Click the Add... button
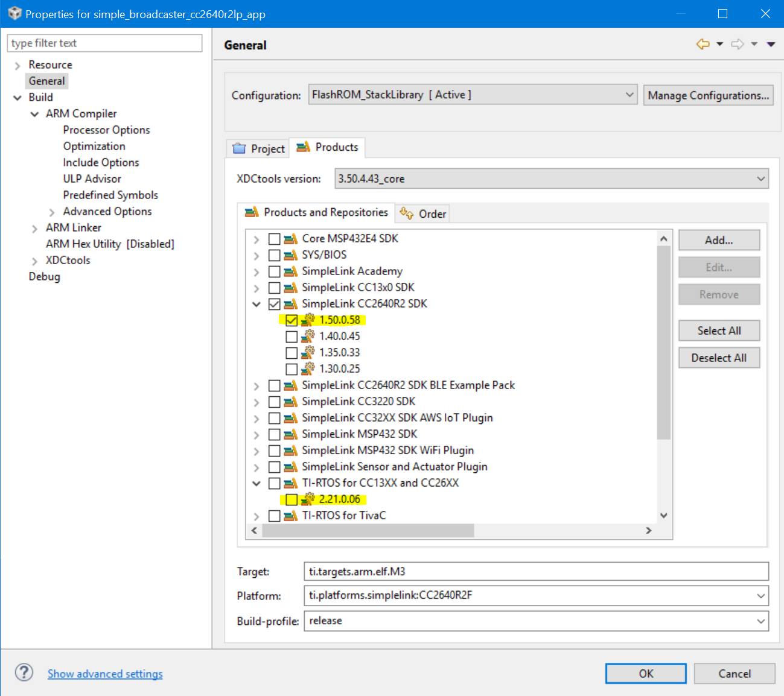Image resolution: width=784 pixels, height=696 pixels. 719,240
